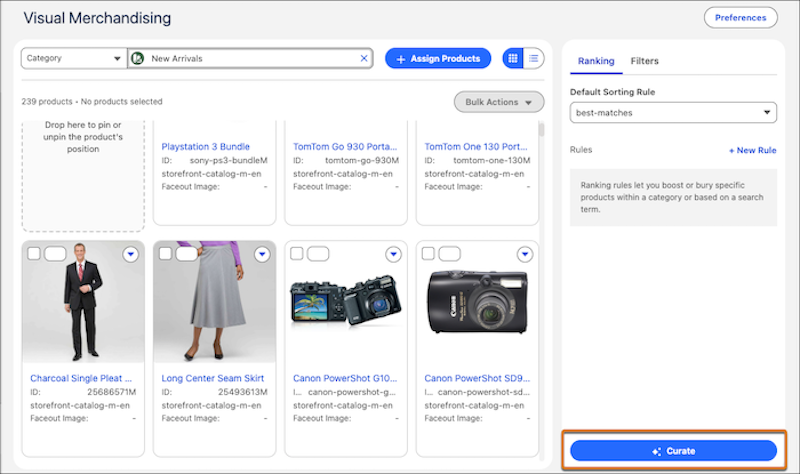Open actions menu for Canon PowerShot SD9 card
The image size is (800, 474).
(525, 254)
